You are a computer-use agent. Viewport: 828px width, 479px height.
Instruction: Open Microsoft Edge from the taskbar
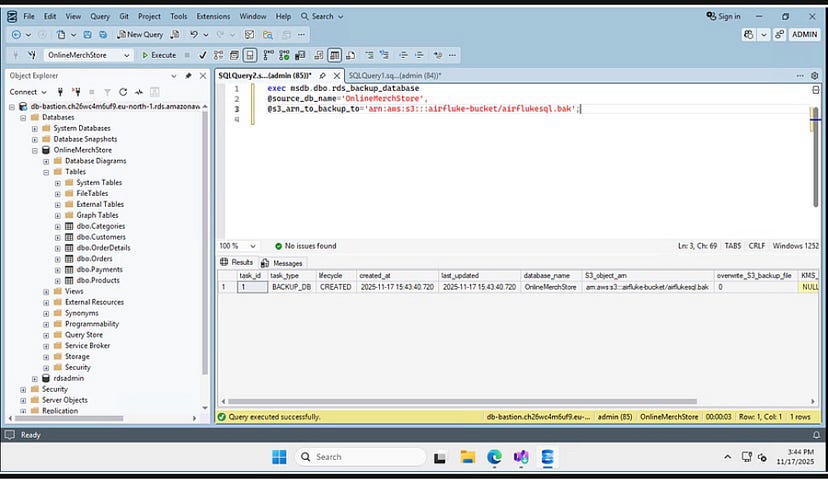[x=494, y=457]
